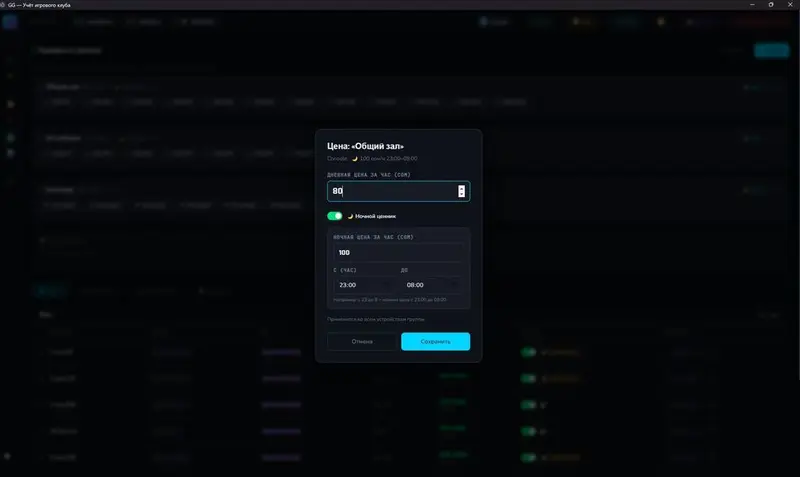Disable the «Ночной ценник» night pricing switch
Image resolution: width=800 pixels, height=477 pixels.
click(335, 216)
